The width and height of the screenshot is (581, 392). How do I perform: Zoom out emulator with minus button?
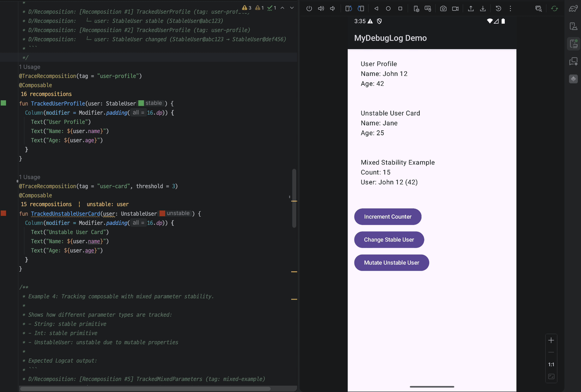pyautogui.click(x=551, y=352)
